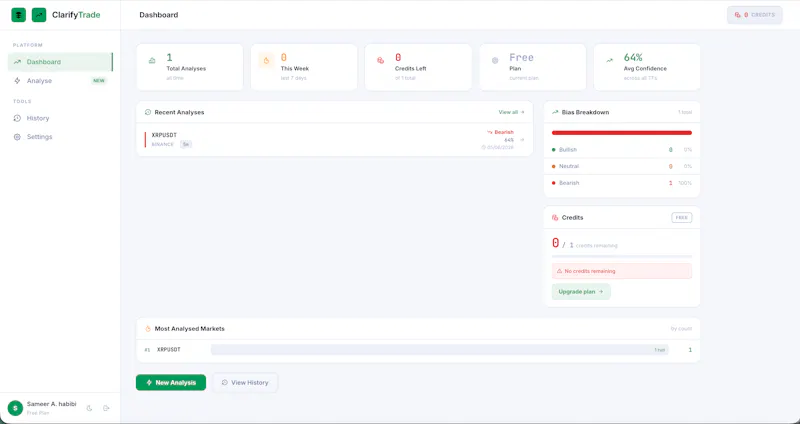
Task: Click the credits button in top bar
Action: pyautogui.click(x=755, y=15)
